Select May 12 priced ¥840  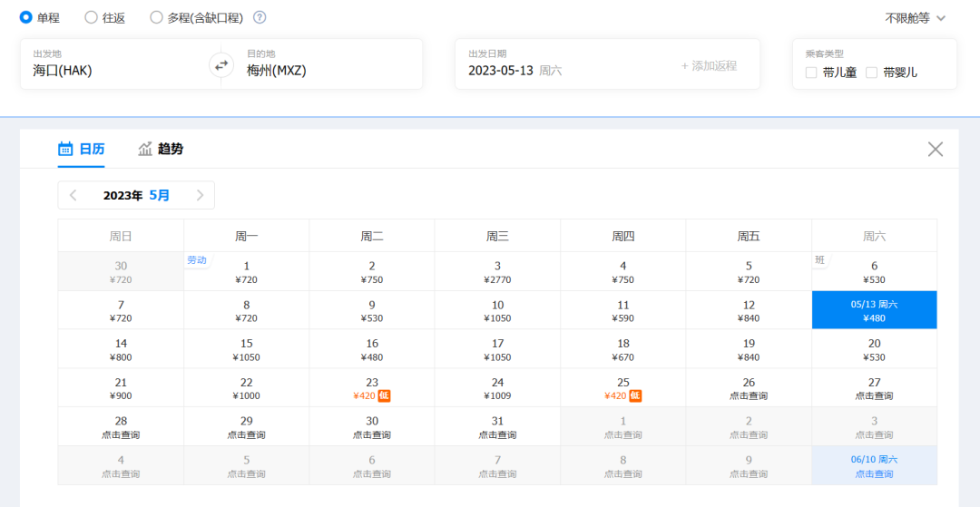tap(749, 310)
